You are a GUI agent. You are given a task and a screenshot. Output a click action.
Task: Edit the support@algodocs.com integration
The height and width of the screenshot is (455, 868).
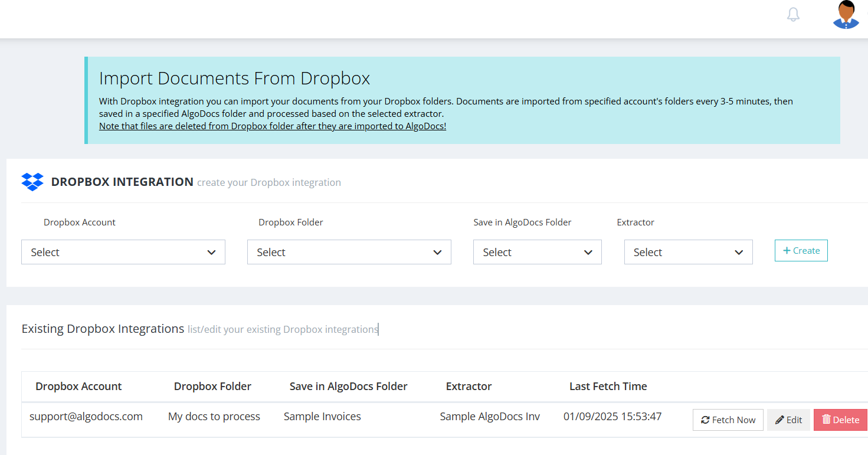[788, 419]
